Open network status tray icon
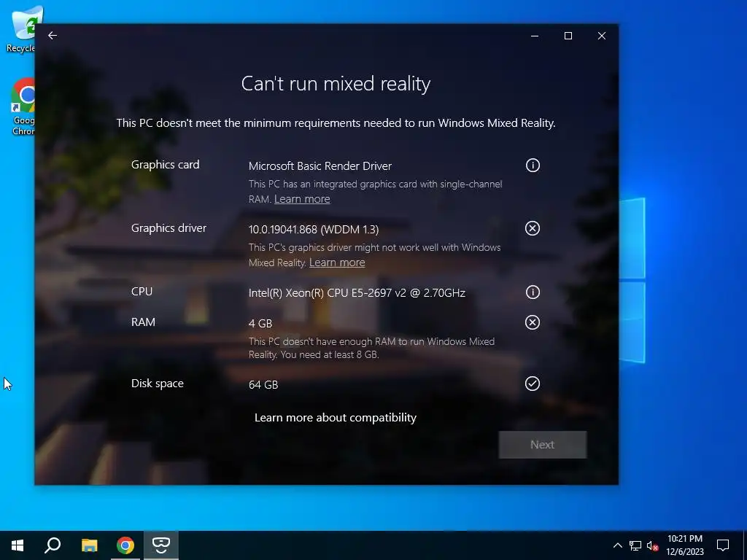 coord(635,545)
